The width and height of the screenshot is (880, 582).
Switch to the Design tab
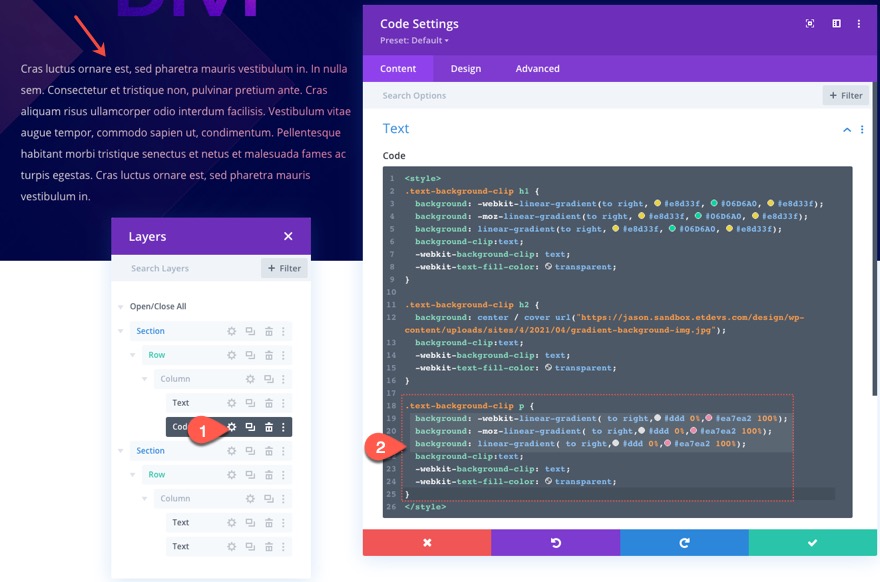click(466, 68)
